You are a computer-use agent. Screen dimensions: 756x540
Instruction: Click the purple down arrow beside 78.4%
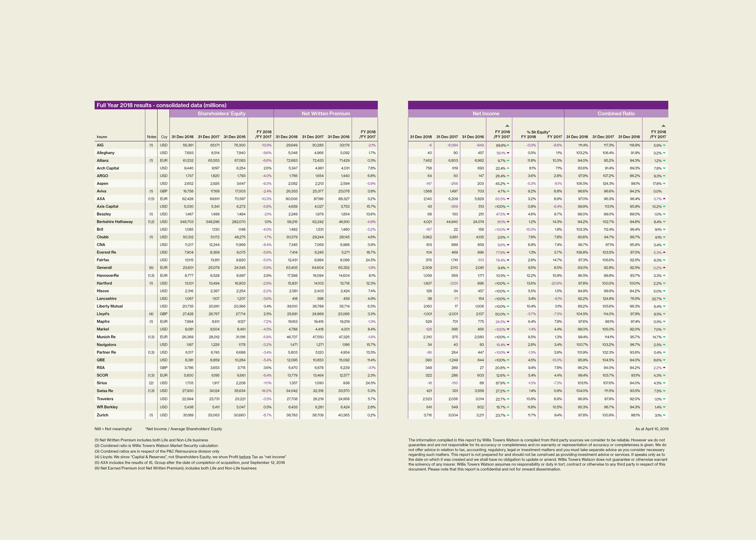(508, 260)
